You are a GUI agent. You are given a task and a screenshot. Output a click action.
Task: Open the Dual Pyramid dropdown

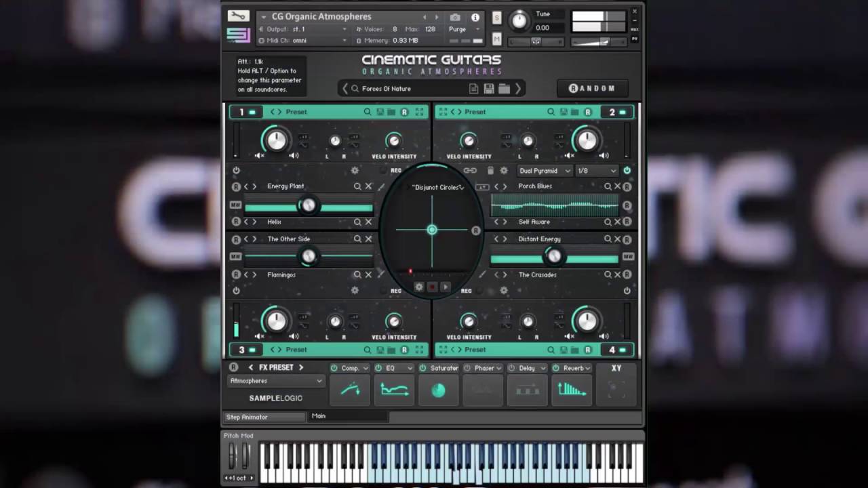(545, 171)
